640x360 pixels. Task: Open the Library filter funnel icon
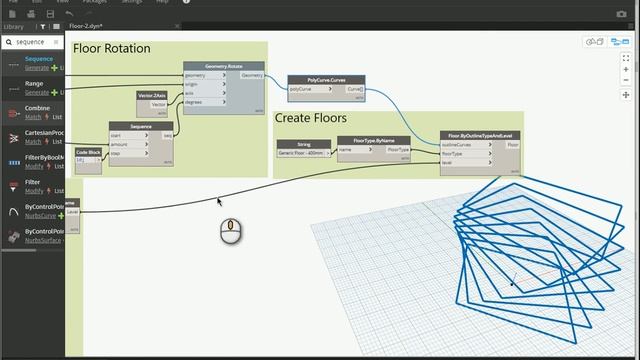pyautogui.click(x=42, y=27)
